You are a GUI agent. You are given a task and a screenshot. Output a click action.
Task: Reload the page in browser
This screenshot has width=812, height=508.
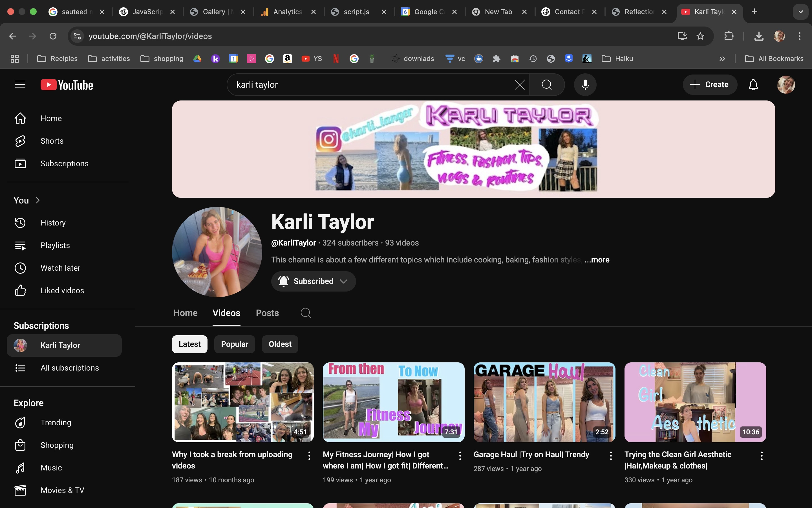click(53, 36)
